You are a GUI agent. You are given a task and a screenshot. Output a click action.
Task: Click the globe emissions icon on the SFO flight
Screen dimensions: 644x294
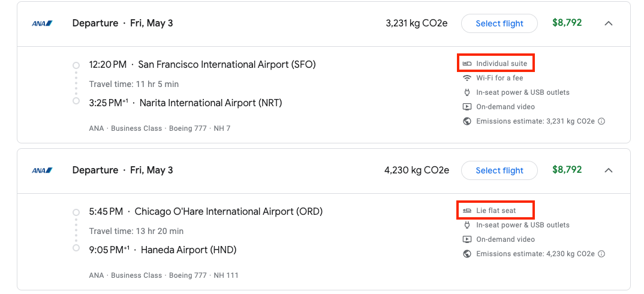(x=467, y=121)
